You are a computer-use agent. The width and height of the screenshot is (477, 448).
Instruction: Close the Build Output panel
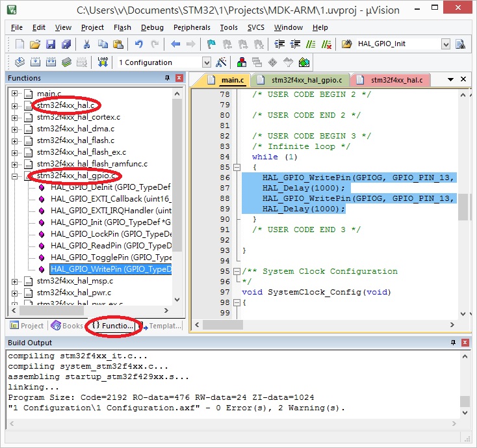pos(465,343)
